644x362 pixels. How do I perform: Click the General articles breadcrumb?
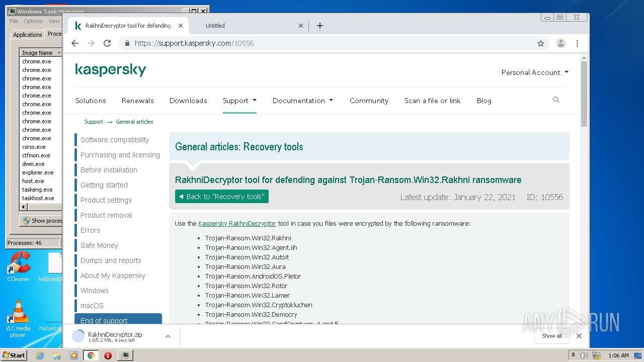tap(134, 122)
